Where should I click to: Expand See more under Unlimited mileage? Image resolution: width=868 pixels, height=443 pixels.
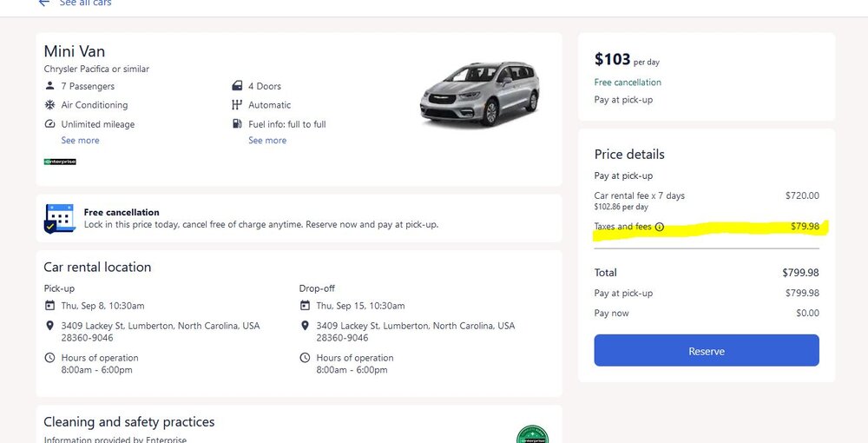pos(80,141)
